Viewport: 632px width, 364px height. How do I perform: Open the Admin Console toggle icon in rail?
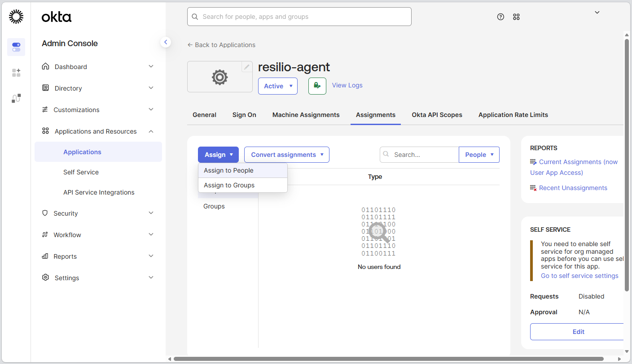(16, 47)
